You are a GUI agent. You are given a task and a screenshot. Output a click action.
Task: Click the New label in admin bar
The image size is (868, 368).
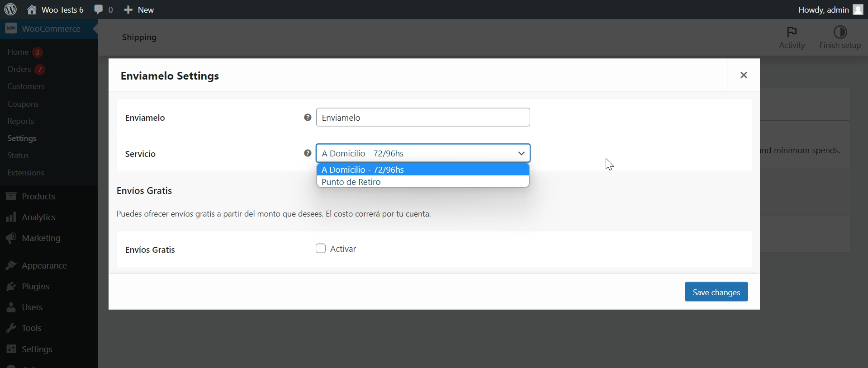(x=146, y=9)
